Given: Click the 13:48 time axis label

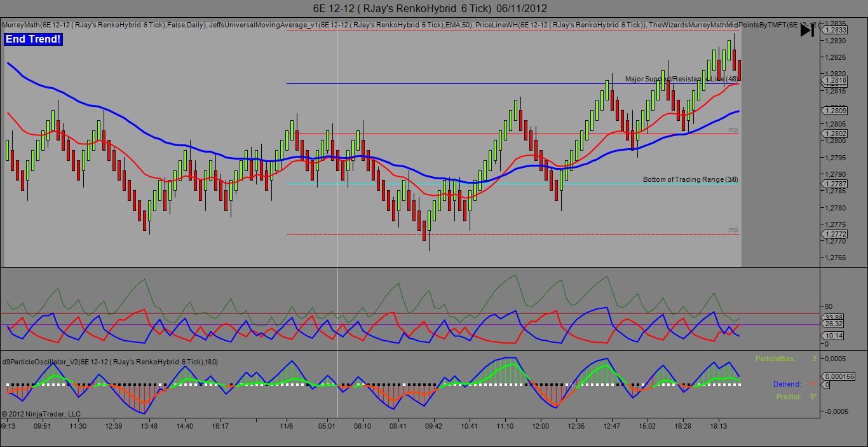Looking at the screenshot, I should point(149,427).
